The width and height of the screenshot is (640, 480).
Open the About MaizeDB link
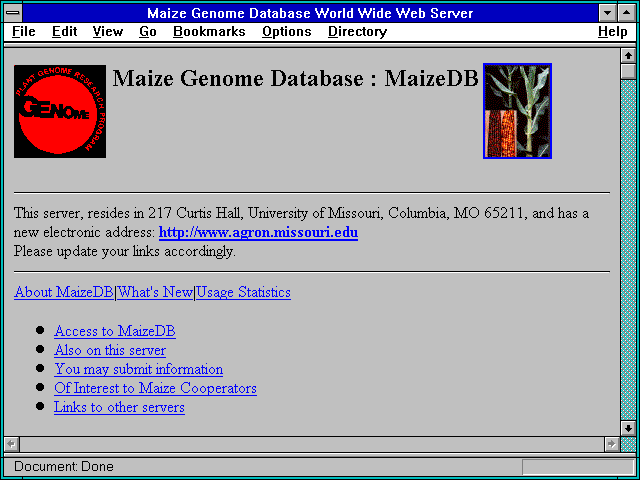tap(64, 292)
